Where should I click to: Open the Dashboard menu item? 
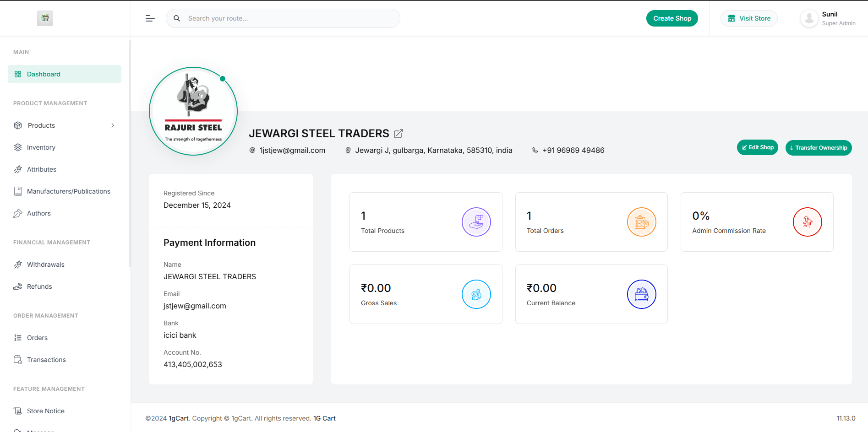(x=65, y=74)
